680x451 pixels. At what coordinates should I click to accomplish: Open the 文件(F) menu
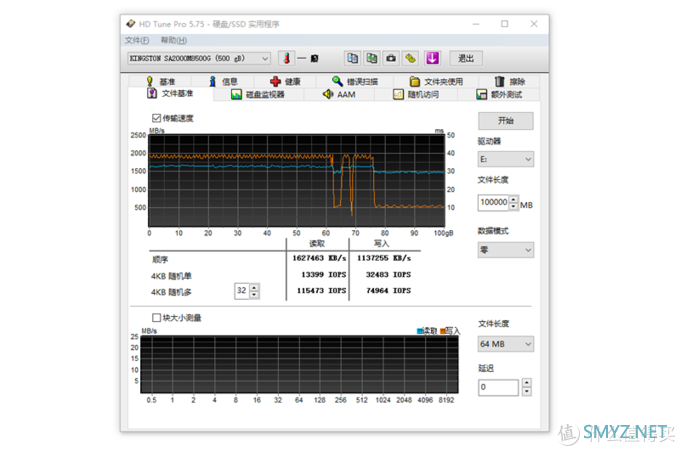coord(137,40)
